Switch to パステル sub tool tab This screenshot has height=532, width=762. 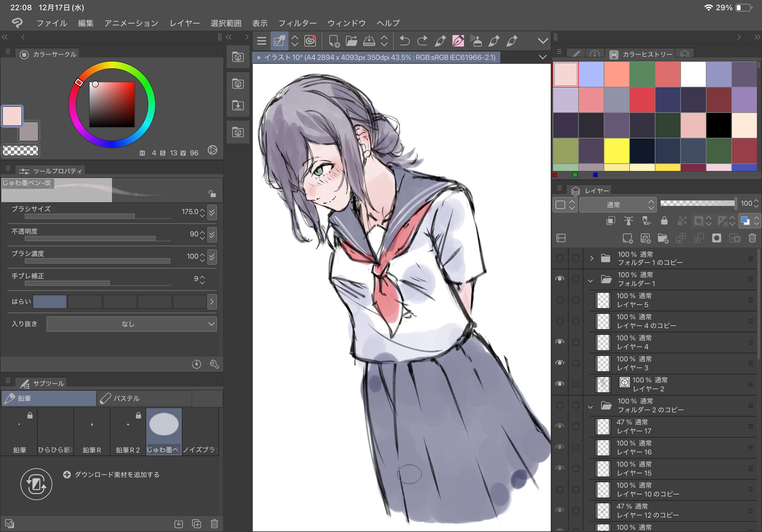[144, 398]
